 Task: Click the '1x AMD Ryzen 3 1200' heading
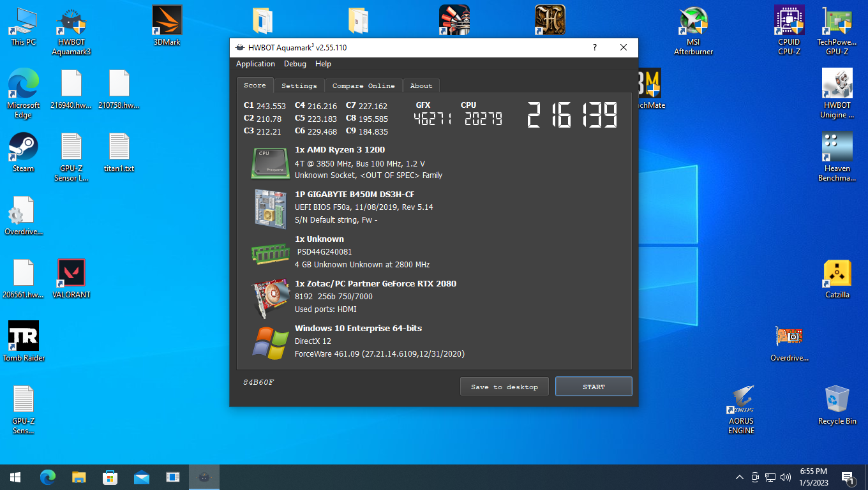(x=340, y=150)
